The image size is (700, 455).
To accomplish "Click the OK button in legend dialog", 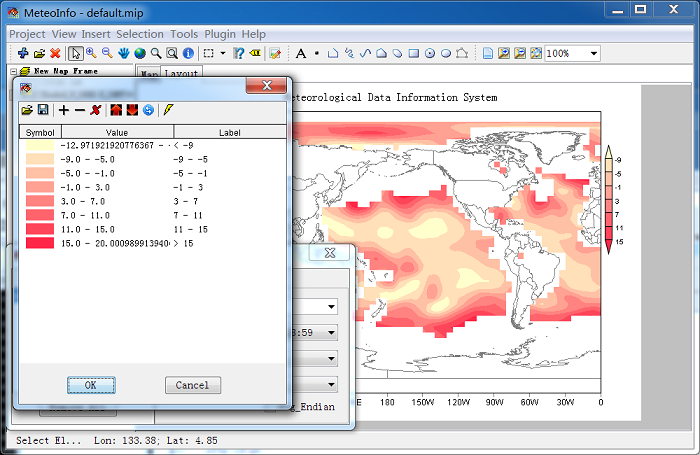I will (91, 385).
